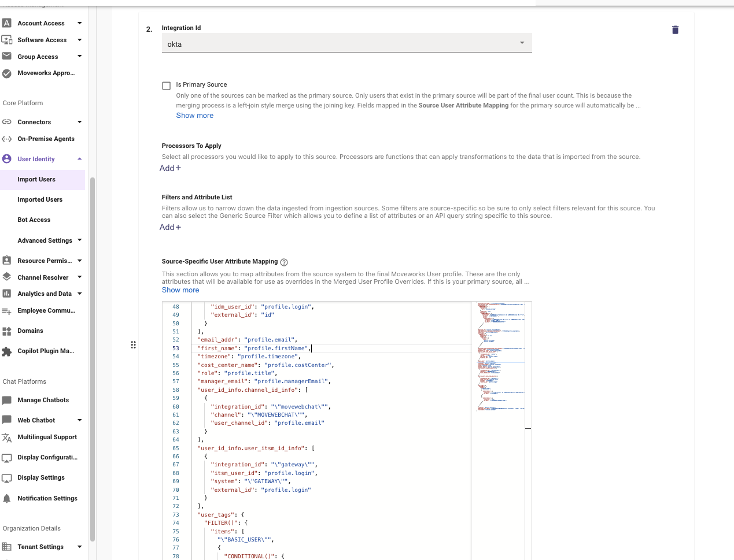Screen dimensions: 734x560
Task: Open the Advanced Settings sidebar item
Action: point(45,240)
